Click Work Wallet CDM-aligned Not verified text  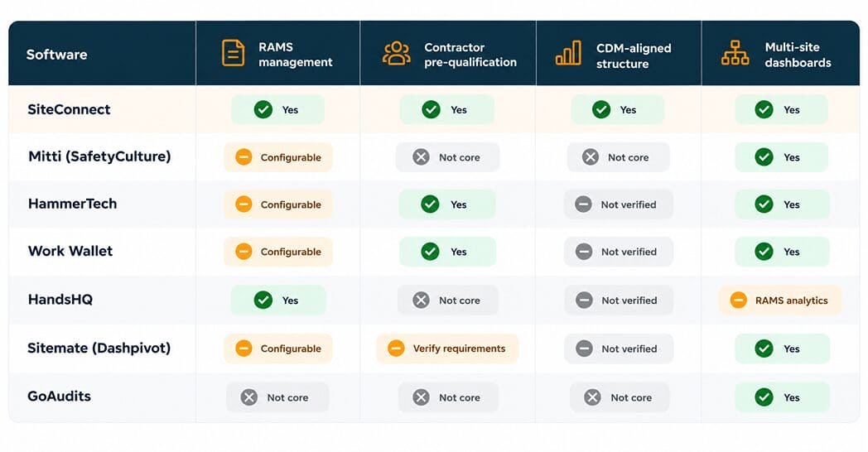pyautogui.click(x=629, y=252)
